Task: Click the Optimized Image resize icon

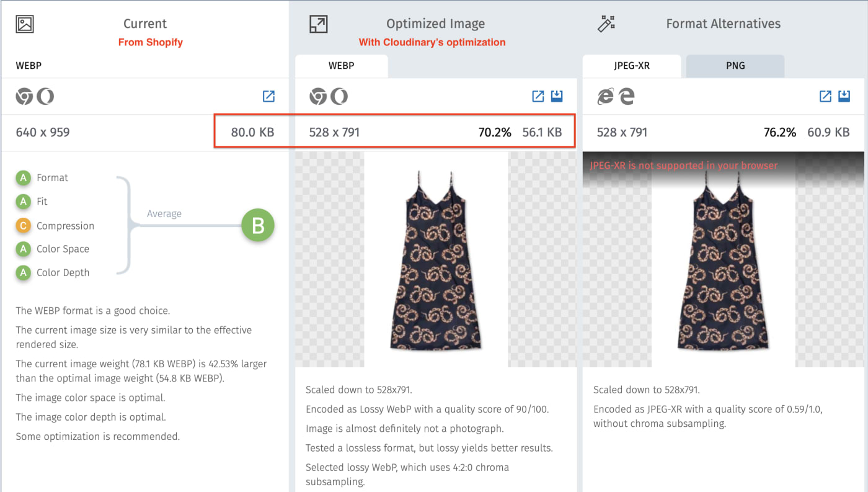Action: 318,24
